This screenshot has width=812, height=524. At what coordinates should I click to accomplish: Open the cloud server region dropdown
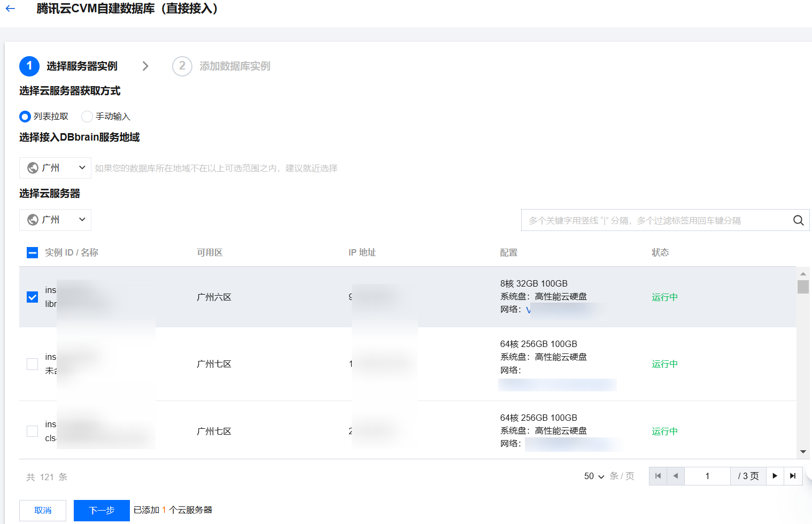(55, 220)
